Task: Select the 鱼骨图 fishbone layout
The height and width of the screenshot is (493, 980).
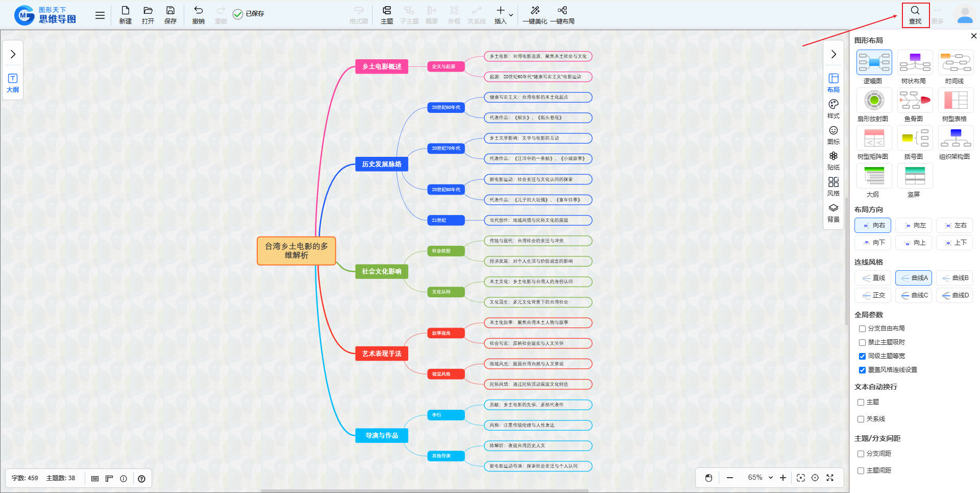Action: pos(915,101)
